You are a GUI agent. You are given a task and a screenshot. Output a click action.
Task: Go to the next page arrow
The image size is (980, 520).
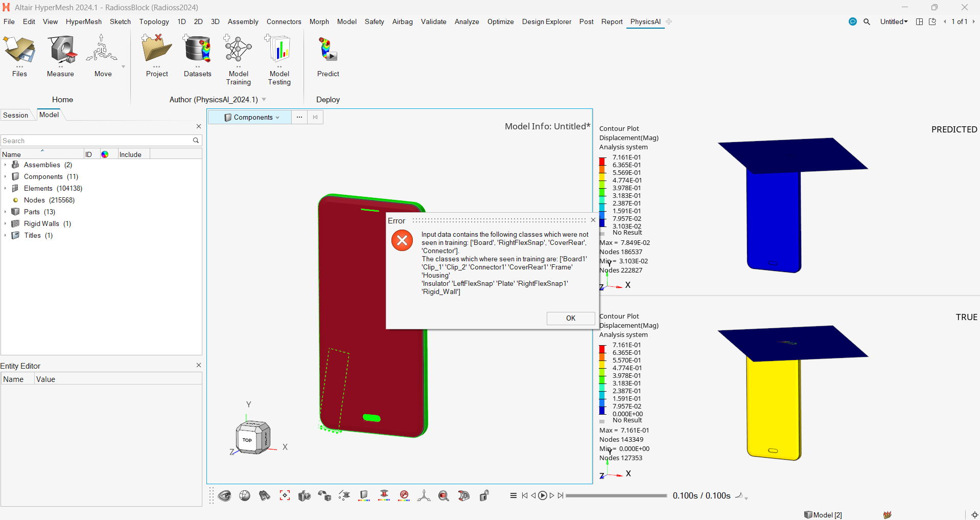tap(973, 21)
